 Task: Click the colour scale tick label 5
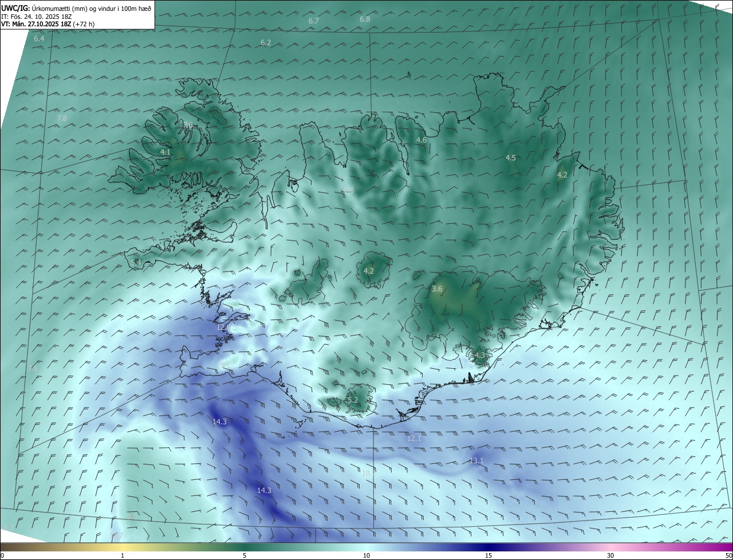tap(245, 555)
